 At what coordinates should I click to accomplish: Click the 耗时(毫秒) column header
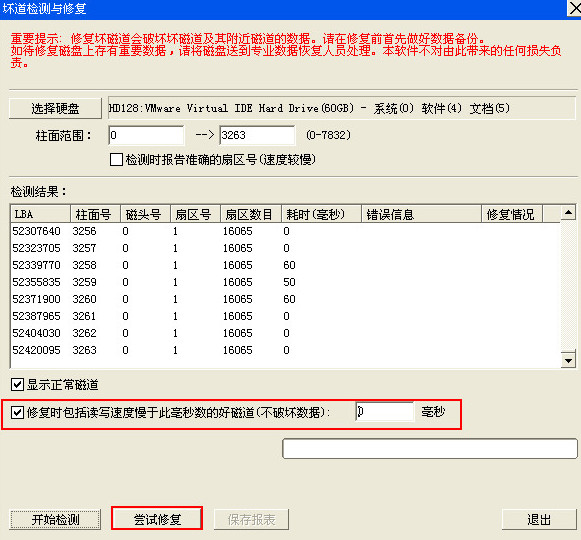321,214
